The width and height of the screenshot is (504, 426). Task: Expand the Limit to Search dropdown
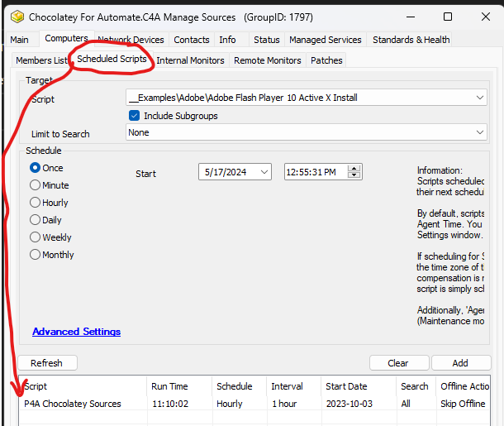click(480, 132)
